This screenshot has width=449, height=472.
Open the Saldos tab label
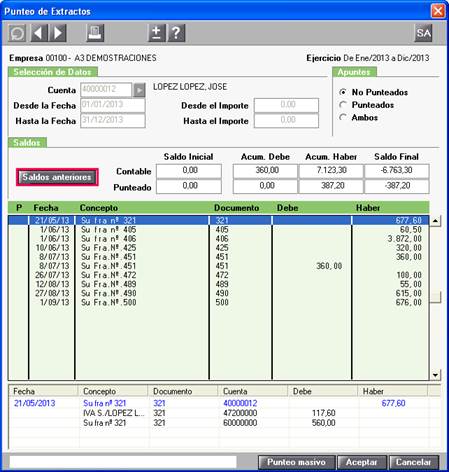click(x=27, y=143)
